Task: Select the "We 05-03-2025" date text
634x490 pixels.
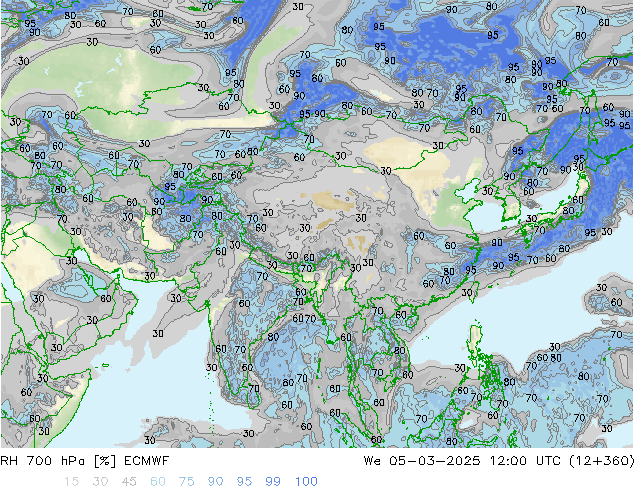Action: [422, 460]
